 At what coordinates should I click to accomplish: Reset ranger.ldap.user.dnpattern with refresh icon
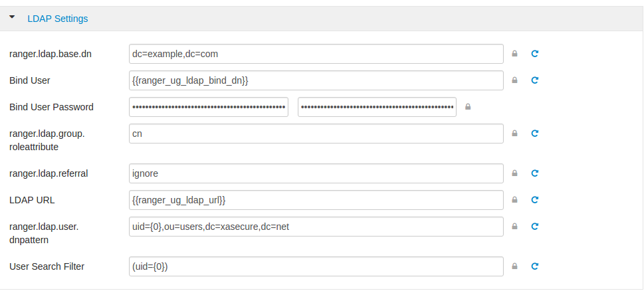[x=534, y=227]
